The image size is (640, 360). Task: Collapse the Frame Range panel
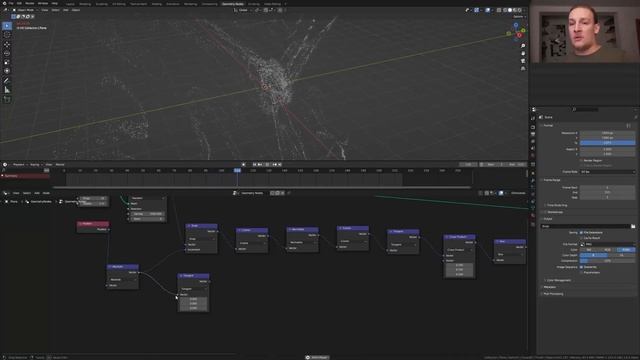[551, 180]
